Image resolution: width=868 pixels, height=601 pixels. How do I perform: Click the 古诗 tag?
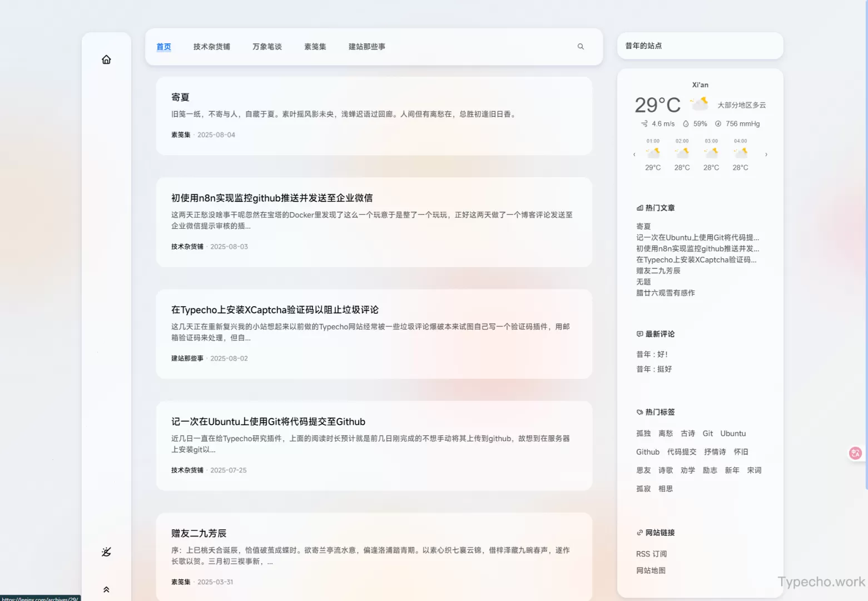click(x=688, y=433)
